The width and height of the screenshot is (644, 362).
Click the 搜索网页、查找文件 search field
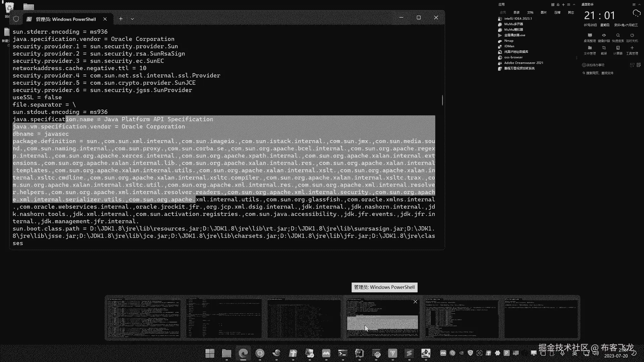click(600, 73)
